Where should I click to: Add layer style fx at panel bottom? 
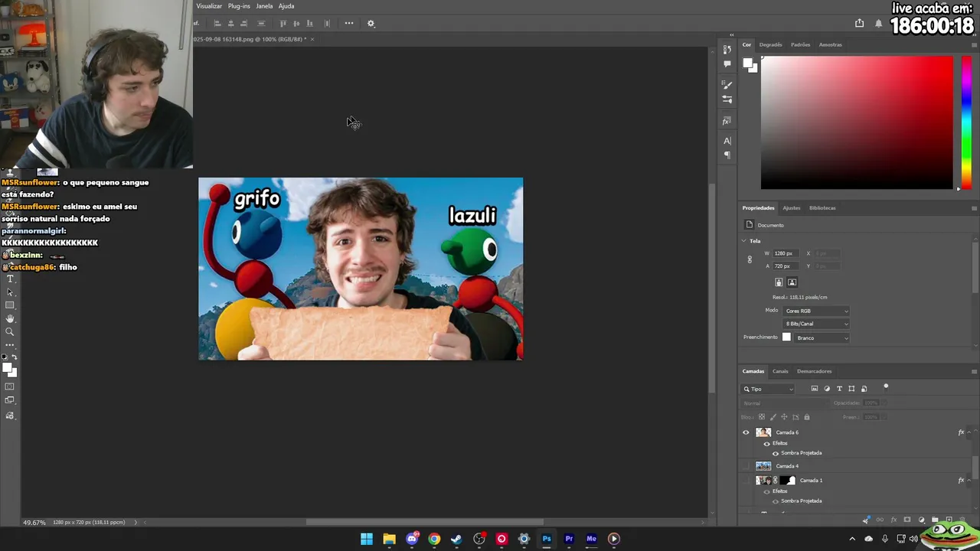893,520
